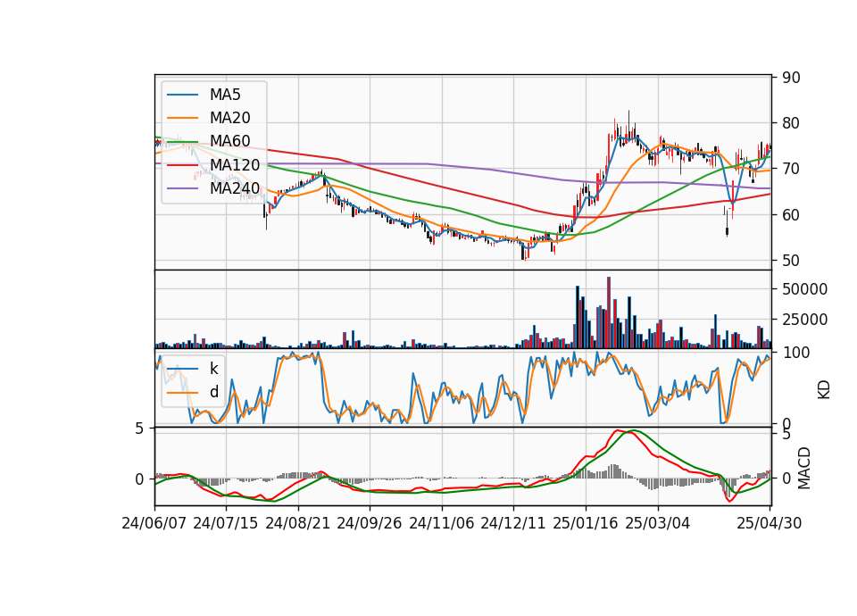This screenshot has width=857, height=616.
Task: Click the 24/08/21 date label
Action: tap(298, 523)
